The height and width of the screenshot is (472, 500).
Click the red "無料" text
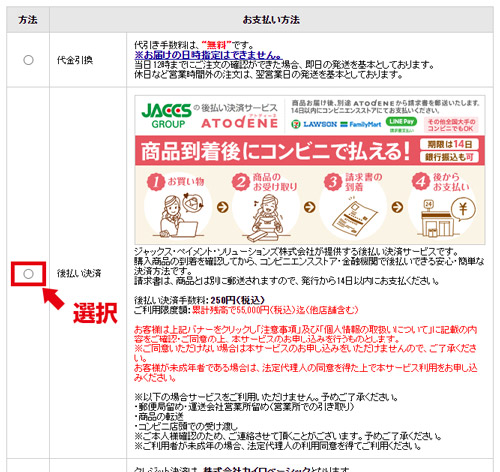[217, 45]
